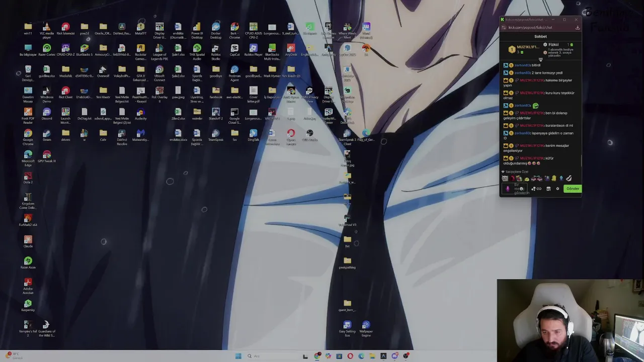Image resolution: width=644 pixels, height=362 pixels.
Task: Open the Kaspersky desktop shortcut
Action: pyautogui.click(x=28, y=305)
